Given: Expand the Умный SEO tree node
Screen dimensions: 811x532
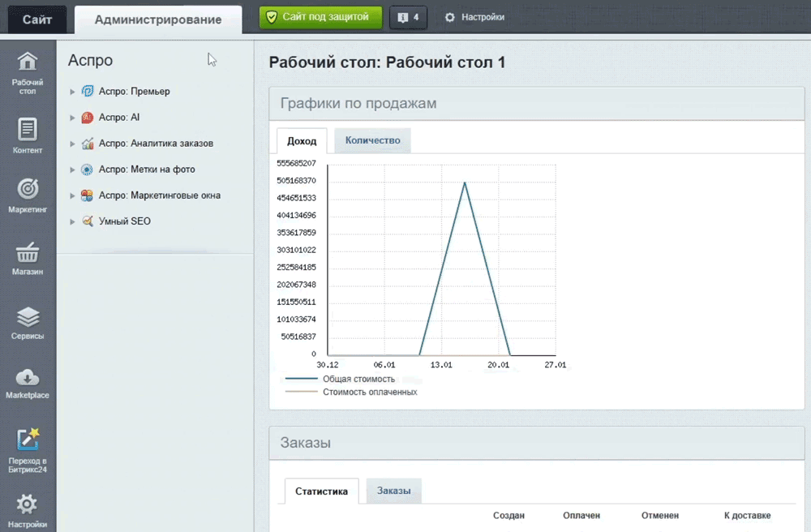Looking at the screenshot, I should pos(72,221).
